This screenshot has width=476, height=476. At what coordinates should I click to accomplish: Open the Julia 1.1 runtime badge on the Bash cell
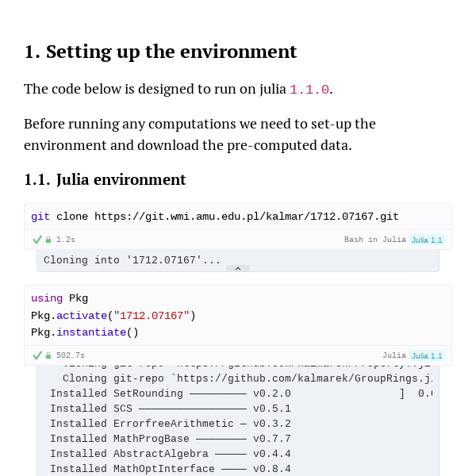click(x=427, y=240)
